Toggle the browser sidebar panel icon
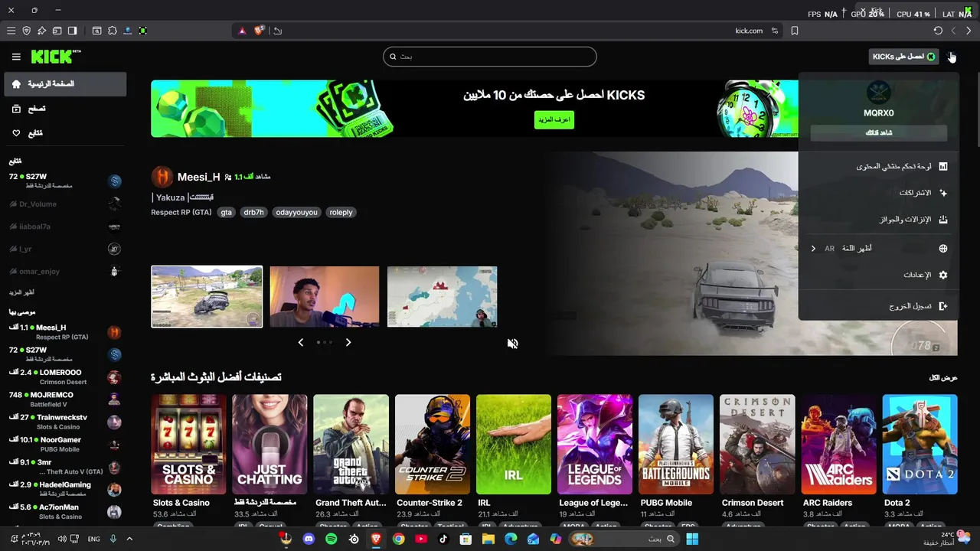 (x=72, y=31)
